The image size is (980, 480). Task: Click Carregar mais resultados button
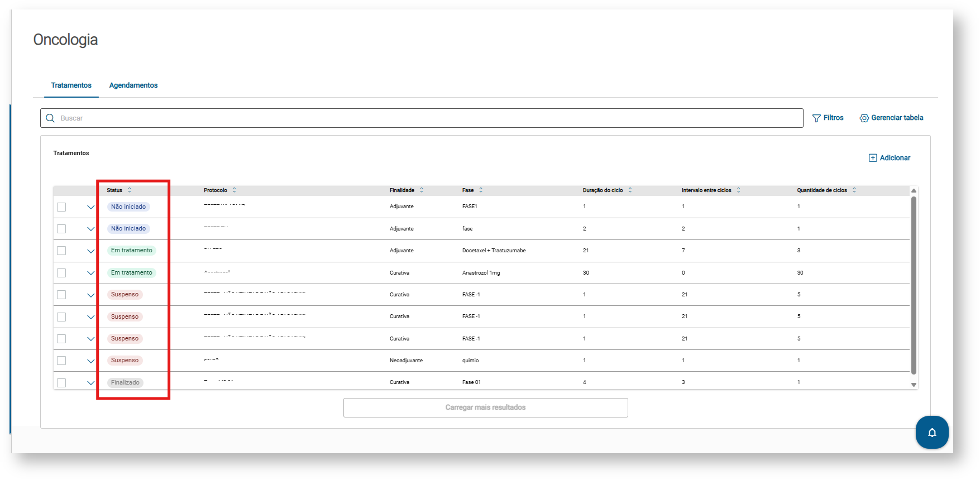[x=485, y=407]
